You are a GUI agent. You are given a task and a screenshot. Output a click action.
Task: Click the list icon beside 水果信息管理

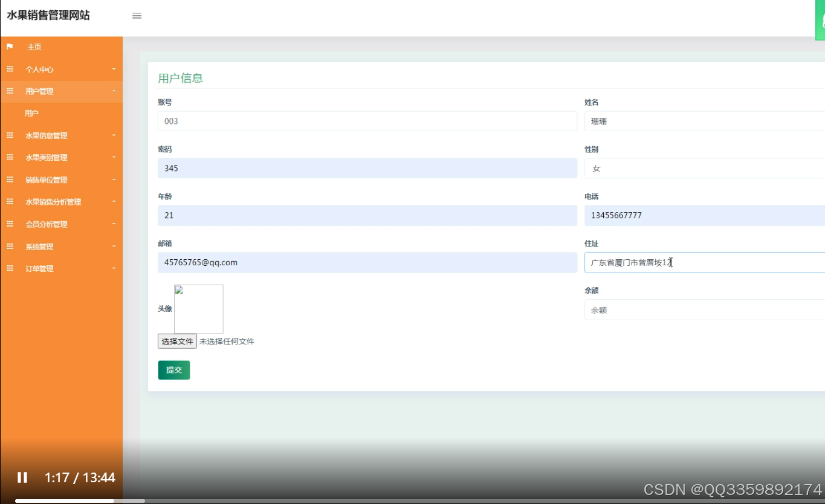point(10,135)
